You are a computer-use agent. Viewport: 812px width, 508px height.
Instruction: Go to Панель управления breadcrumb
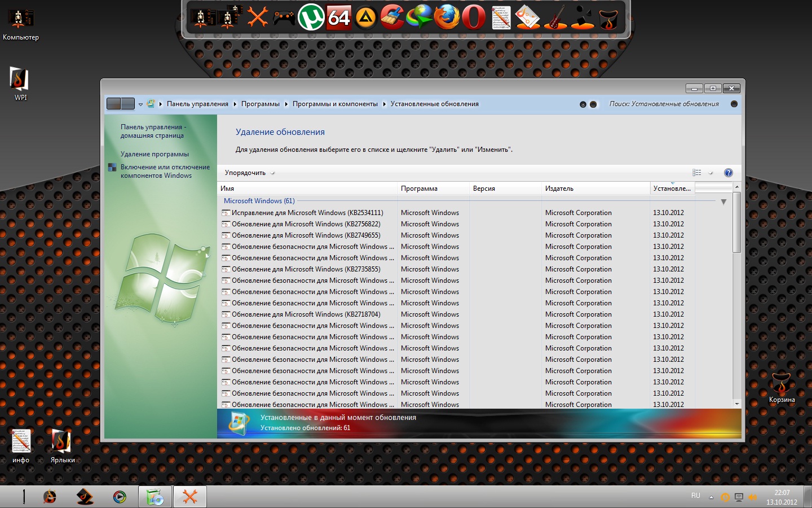pos(197,104)
